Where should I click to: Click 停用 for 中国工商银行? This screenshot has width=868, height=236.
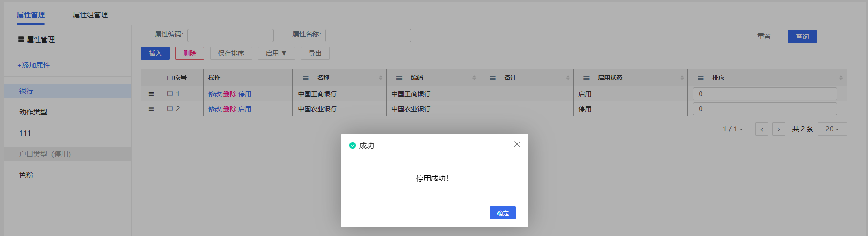tap(245, 94)
